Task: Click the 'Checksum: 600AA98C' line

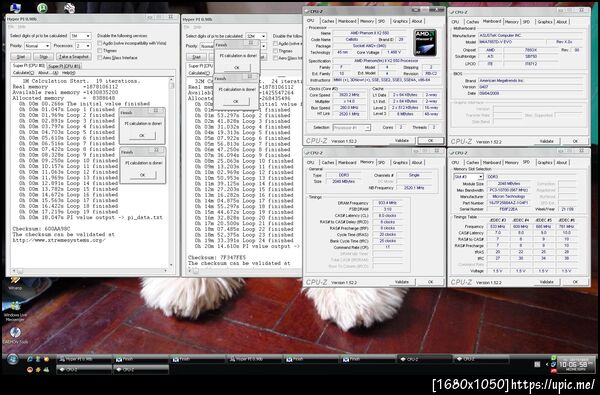Action: (x=41, y=229)
